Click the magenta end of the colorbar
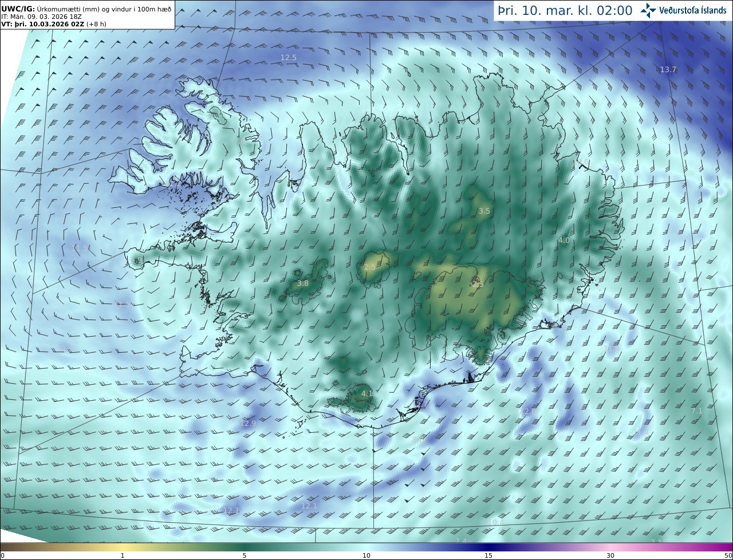The image size is (733, 560). click(727, 547)
